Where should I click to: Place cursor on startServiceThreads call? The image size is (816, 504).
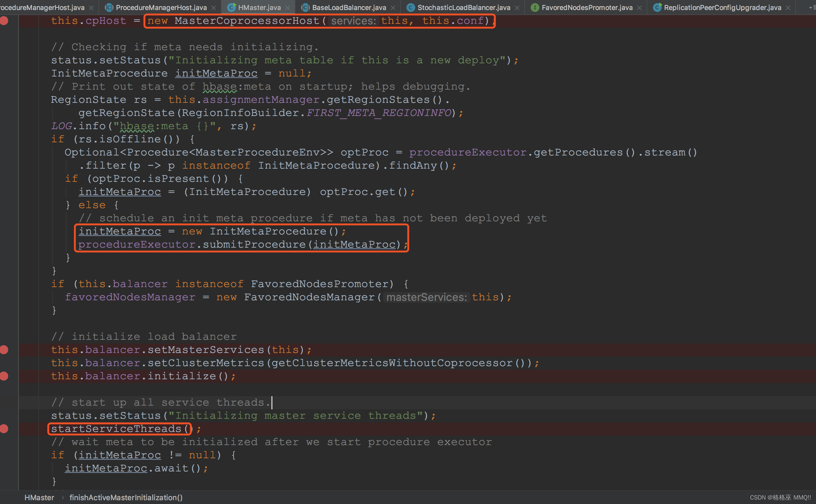click(x=116, y=429)
